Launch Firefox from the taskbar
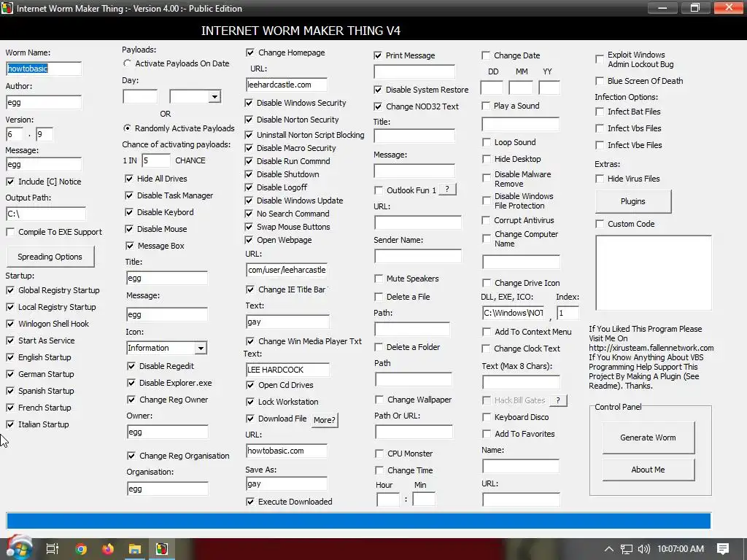The width and height of the screenshot is (747, 560). pos(108,549)
